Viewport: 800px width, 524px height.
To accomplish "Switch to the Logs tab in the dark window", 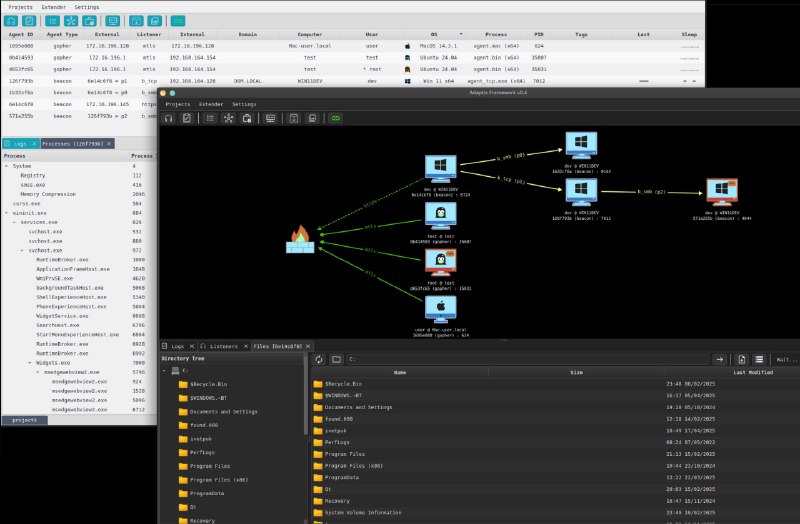I will (178, 346).
